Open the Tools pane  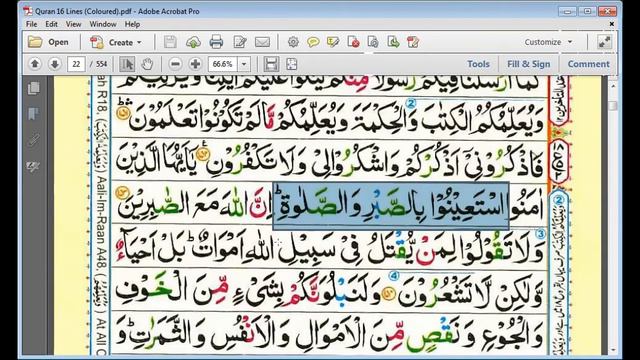[478, 64]
